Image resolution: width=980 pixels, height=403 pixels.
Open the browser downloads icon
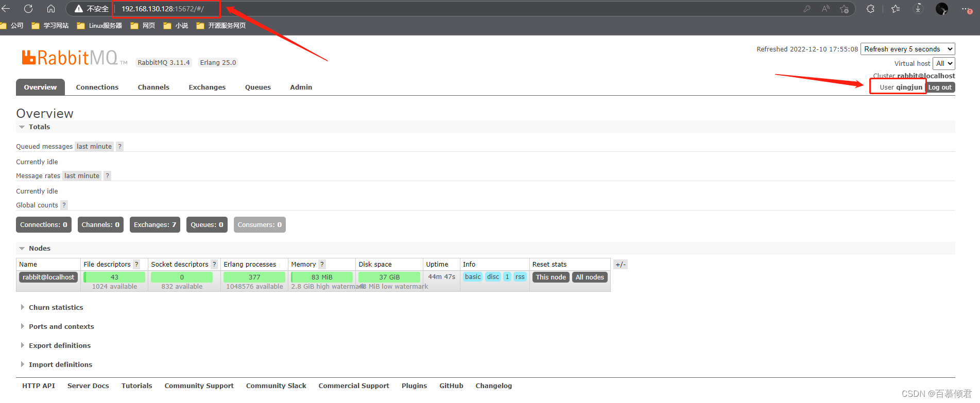[x=918, y=9]
